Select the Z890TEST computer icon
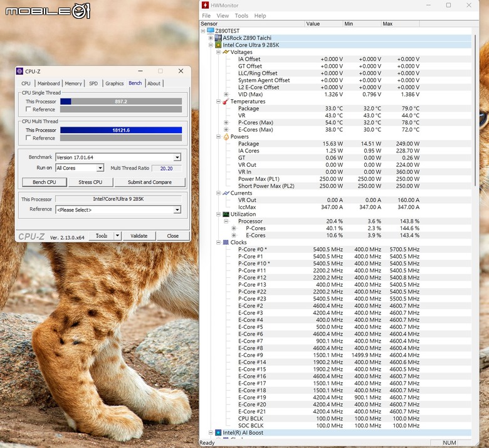 click(x=211, y=31)
